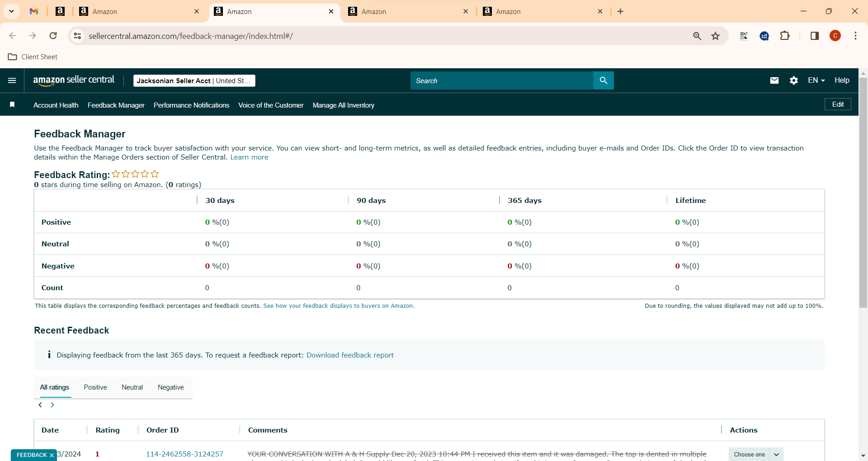868x461 pixels.
Task: Go to next feedback page arrow
Action: (52, 405)
